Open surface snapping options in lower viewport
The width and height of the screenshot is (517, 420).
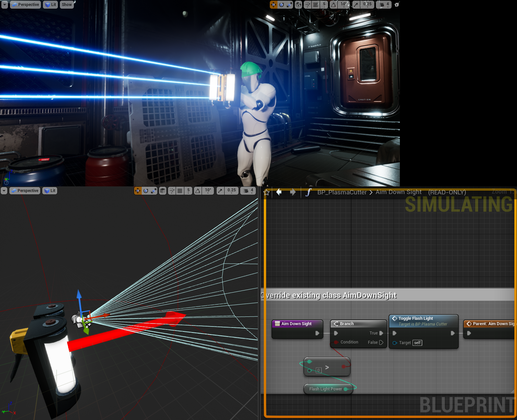pos(172,191)
